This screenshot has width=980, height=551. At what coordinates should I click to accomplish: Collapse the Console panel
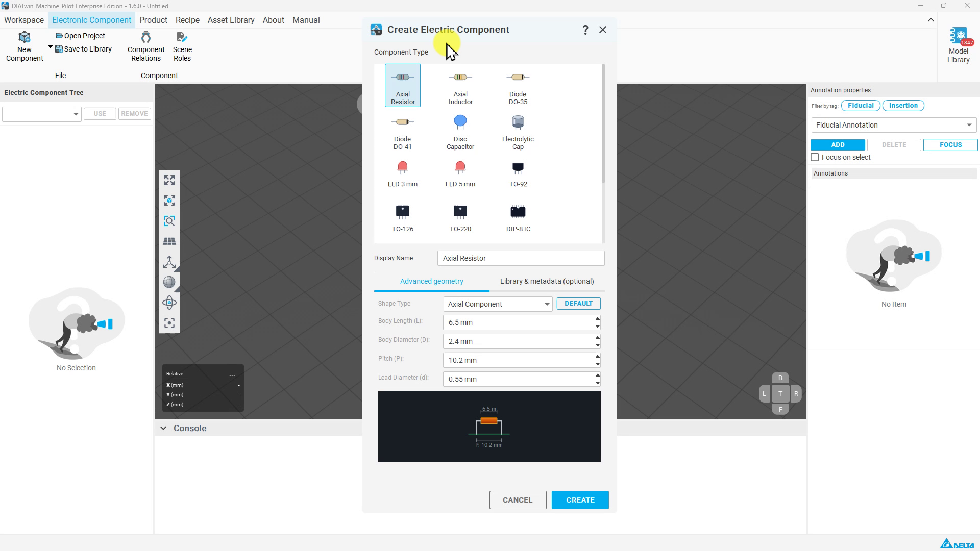[x=163, y=428]
